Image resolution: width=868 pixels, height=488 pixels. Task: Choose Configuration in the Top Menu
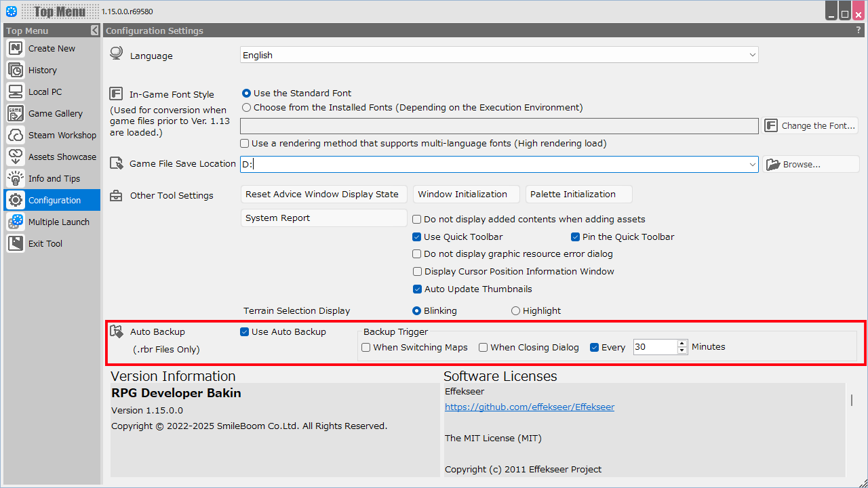point(54,201)
